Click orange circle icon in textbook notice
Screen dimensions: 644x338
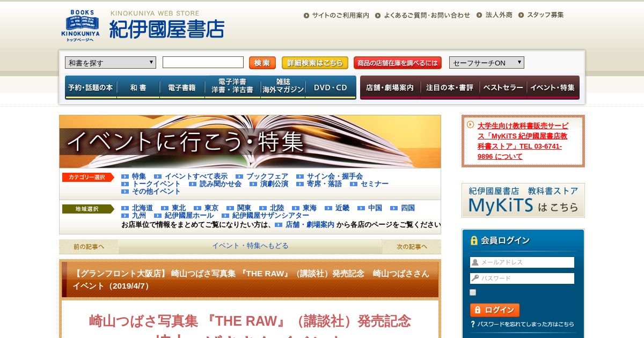tap(470, 124)
